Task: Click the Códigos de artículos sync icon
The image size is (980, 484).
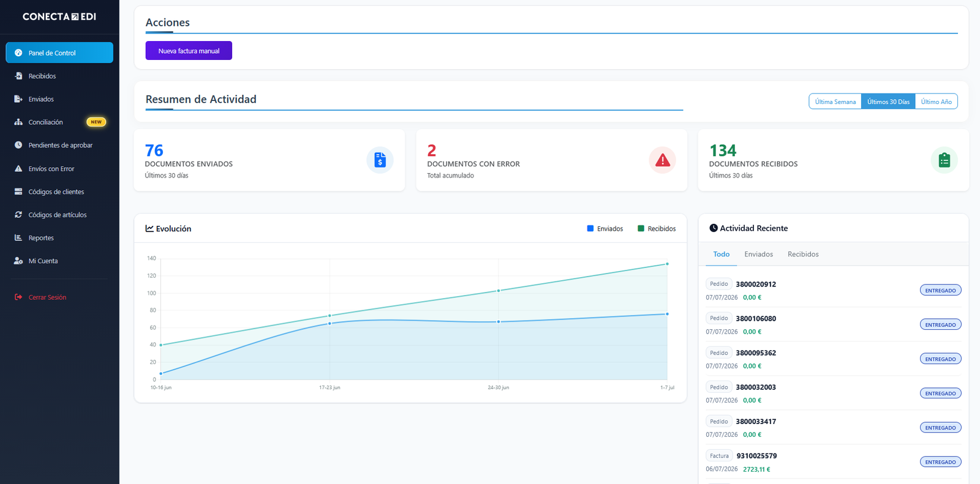Action: [18, 215]
